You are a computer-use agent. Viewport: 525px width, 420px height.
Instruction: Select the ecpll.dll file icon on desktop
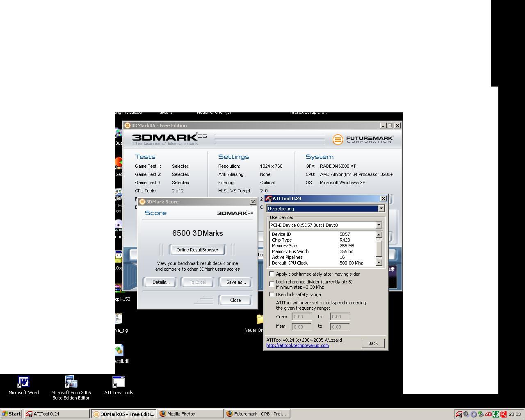click(x=119, y=351)
